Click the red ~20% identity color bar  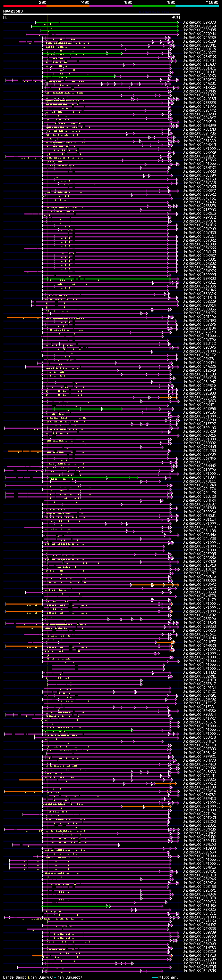[25, 6]
